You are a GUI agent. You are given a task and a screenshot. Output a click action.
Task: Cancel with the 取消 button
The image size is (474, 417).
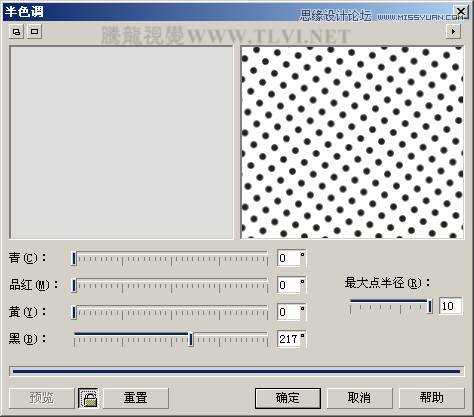point(359,398)
